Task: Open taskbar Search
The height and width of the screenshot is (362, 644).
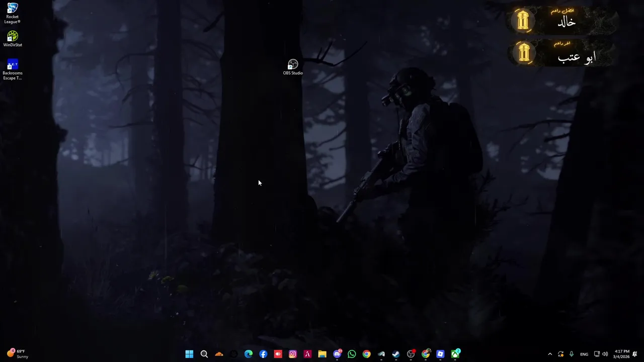Action: tap(204, 354)
